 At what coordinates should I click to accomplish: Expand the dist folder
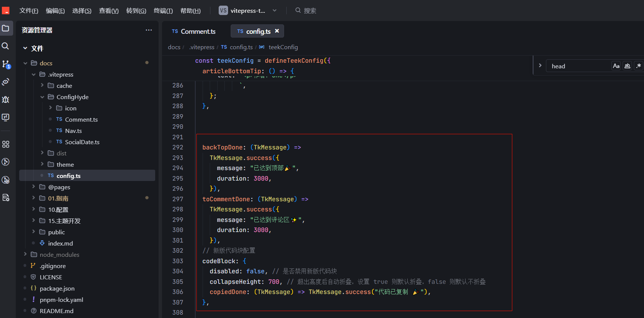pos(42,153)
